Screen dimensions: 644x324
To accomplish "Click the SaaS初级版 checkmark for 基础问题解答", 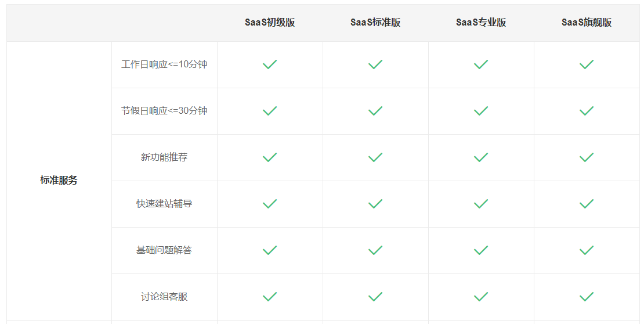I will point(270,250).
